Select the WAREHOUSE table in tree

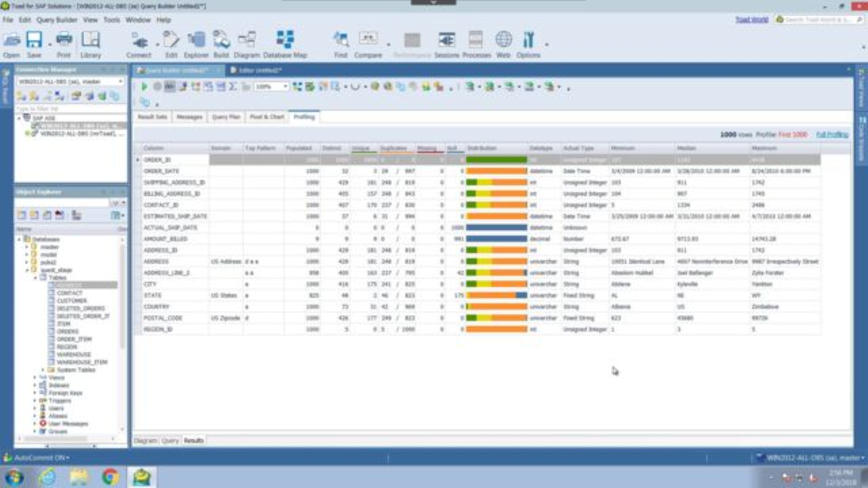(73, 354)
